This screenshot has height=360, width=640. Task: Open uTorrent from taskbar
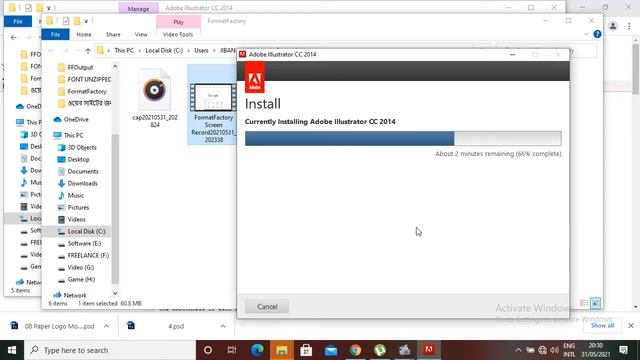coord(380,350)
